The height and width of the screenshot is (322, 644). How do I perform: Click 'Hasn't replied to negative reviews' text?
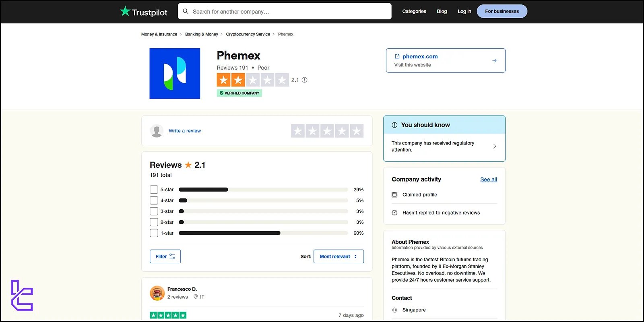click(441, 213)
